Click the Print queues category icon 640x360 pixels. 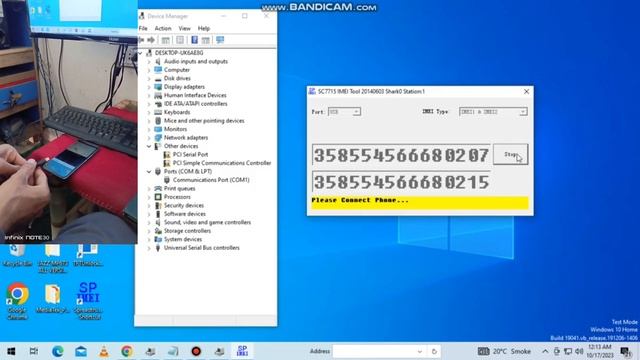point(158,188)
